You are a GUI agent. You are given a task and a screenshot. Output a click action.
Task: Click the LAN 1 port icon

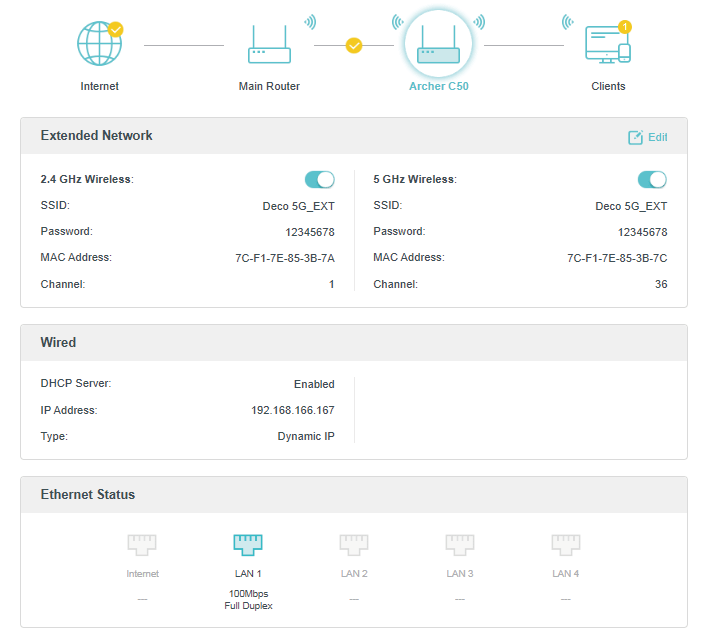pyautogui.click(x=248, y=544)
